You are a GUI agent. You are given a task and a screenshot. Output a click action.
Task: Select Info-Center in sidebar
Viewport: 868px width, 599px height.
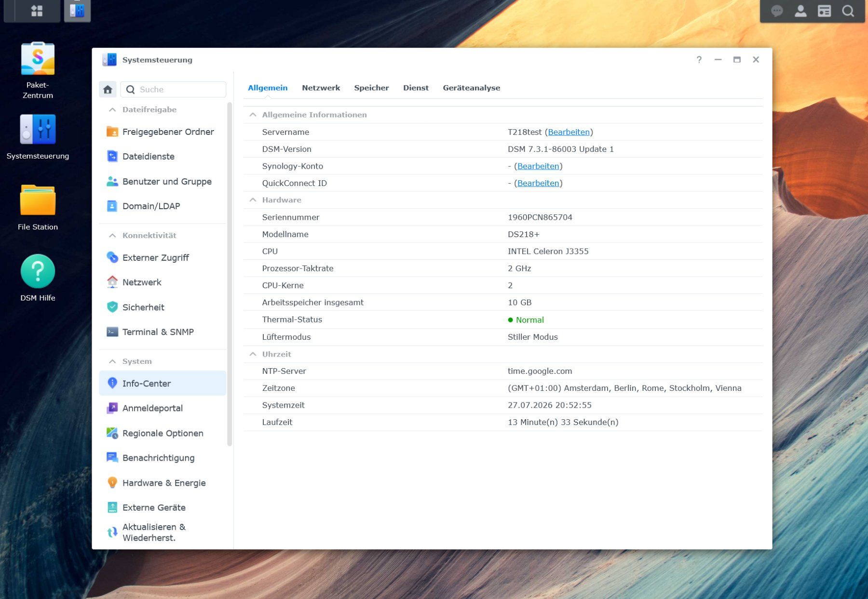(163, 383)
